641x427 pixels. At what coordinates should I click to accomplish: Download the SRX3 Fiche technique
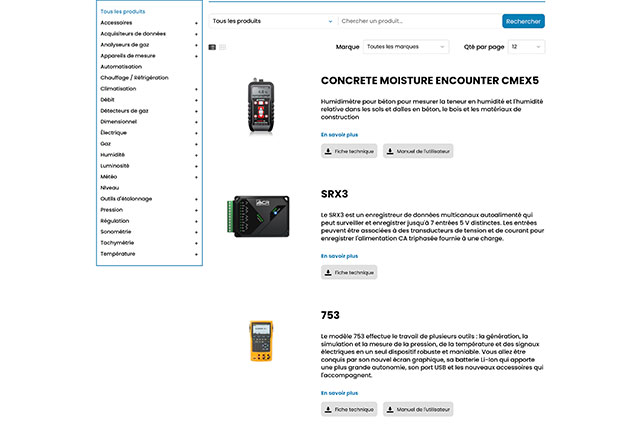[x=349, y=273]
